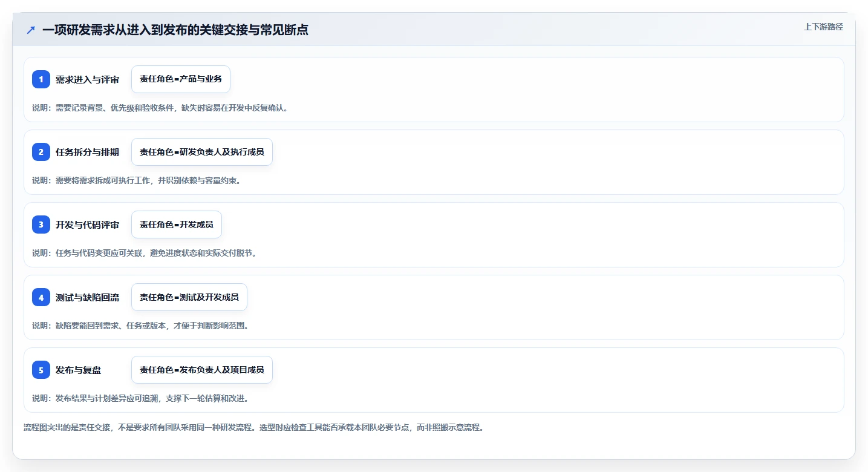This screenshot has width=868, height=472.
Task: Click the title 一项研发需求从进入到发布的关键交接与常见断点
Action: point(175,30)
